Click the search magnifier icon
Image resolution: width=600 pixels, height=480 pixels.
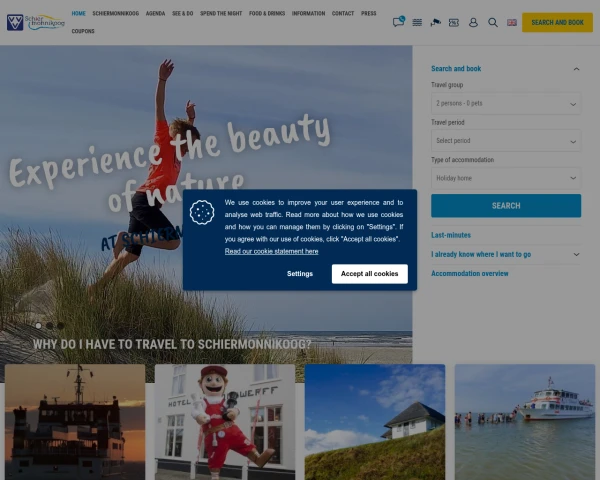[492, 22]
